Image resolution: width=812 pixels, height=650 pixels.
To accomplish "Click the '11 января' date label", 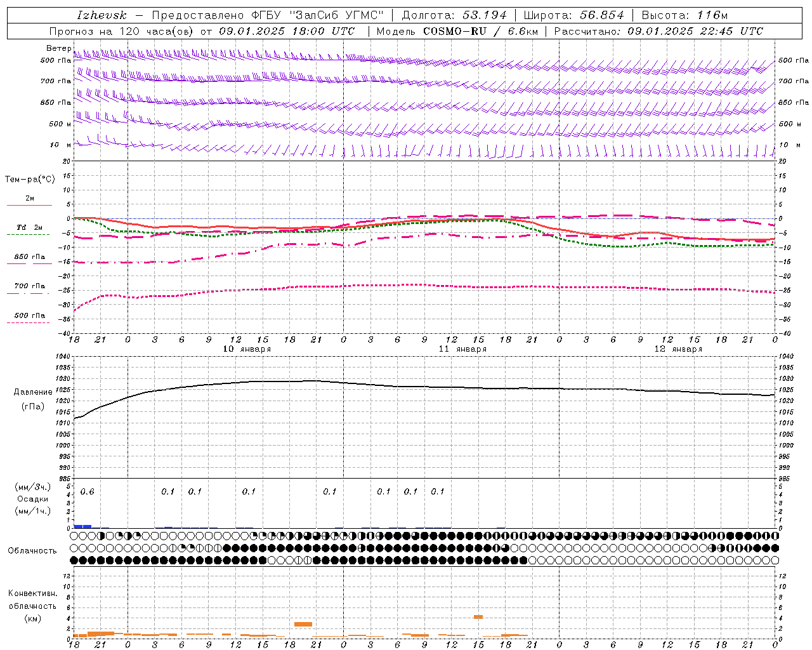I will pos(462,349).
